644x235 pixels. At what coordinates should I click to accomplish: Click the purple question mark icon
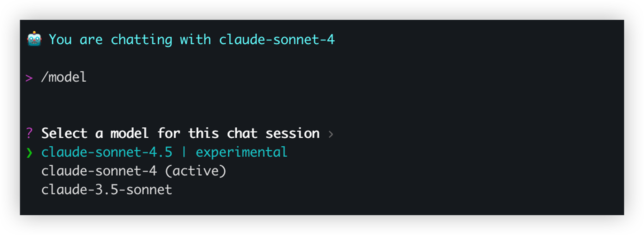click(x=29, y=133)
